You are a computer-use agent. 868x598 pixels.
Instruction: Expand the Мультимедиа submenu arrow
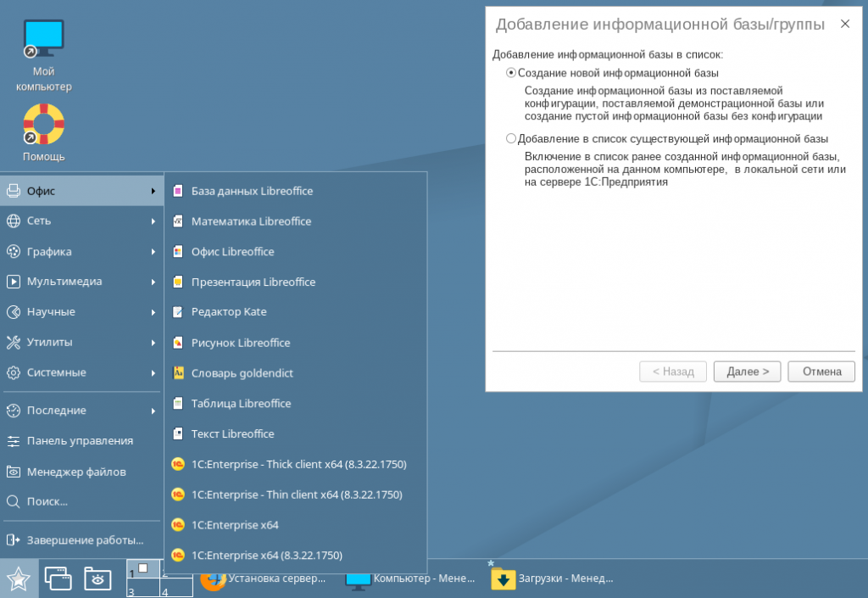[x=153, y=282]
